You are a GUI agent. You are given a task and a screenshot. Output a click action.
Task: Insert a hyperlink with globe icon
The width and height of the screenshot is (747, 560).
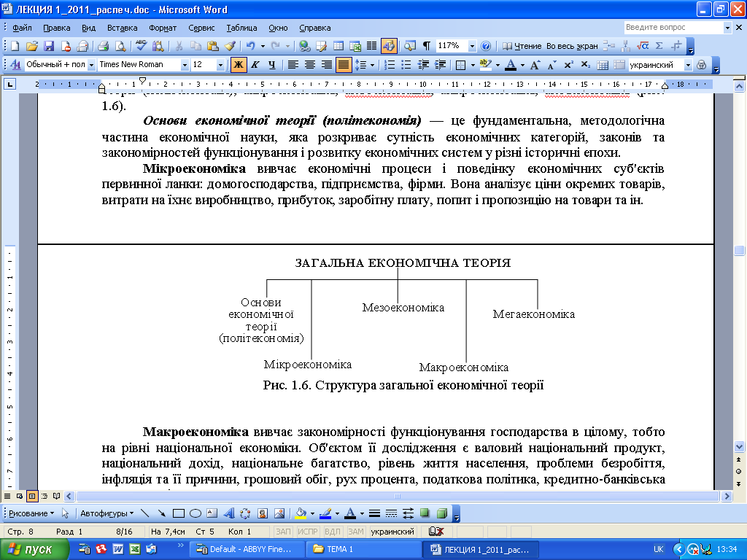pyautogui.click(x=305, y=46)
